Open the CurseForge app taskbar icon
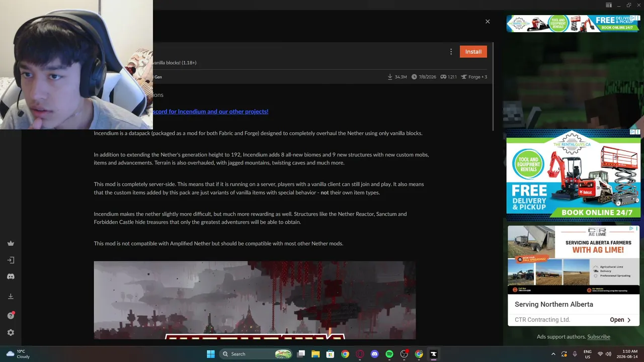This screenshot has height=362, width=644. pos(433,354)
